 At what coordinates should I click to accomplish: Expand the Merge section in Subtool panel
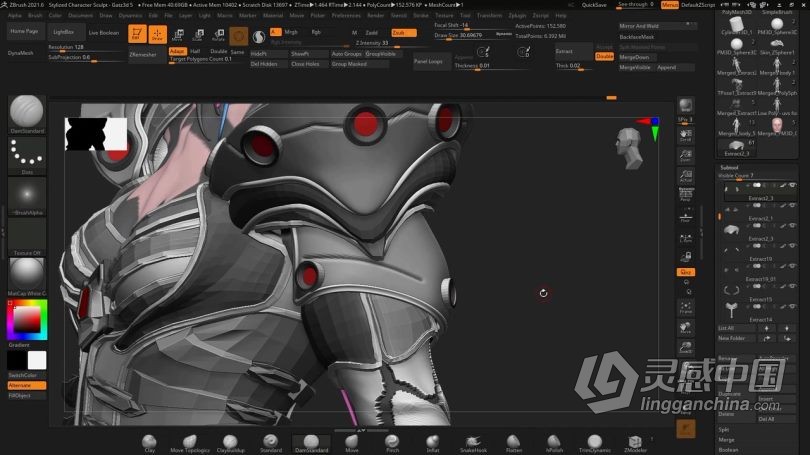tap(726, 440)
